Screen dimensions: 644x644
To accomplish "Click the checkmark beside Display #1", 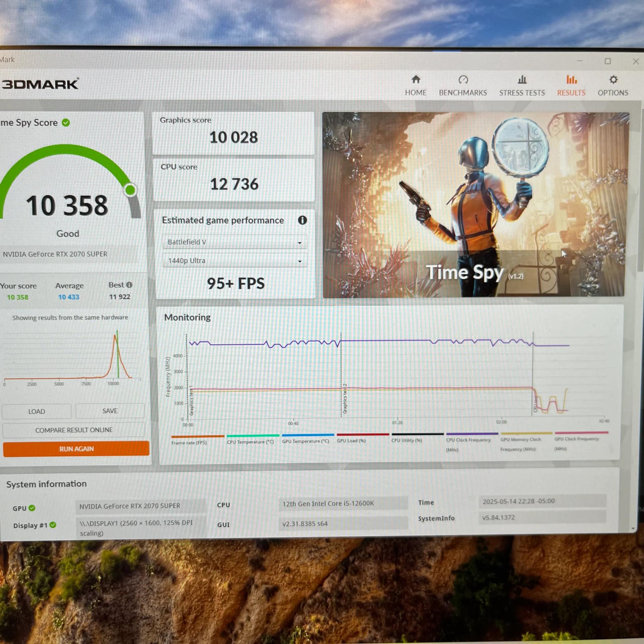I will 53,525.
